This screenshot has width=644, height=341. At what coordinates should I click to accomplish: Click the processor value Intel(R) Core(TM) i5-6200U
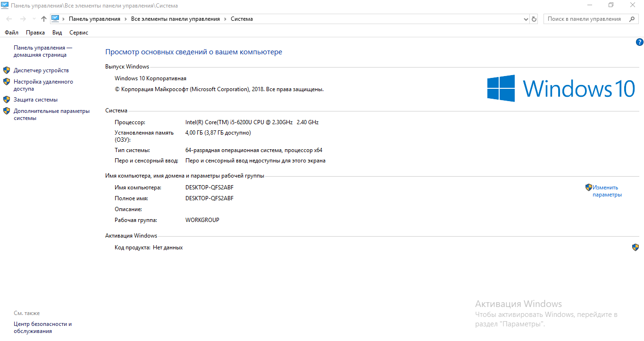pos(252,122)
